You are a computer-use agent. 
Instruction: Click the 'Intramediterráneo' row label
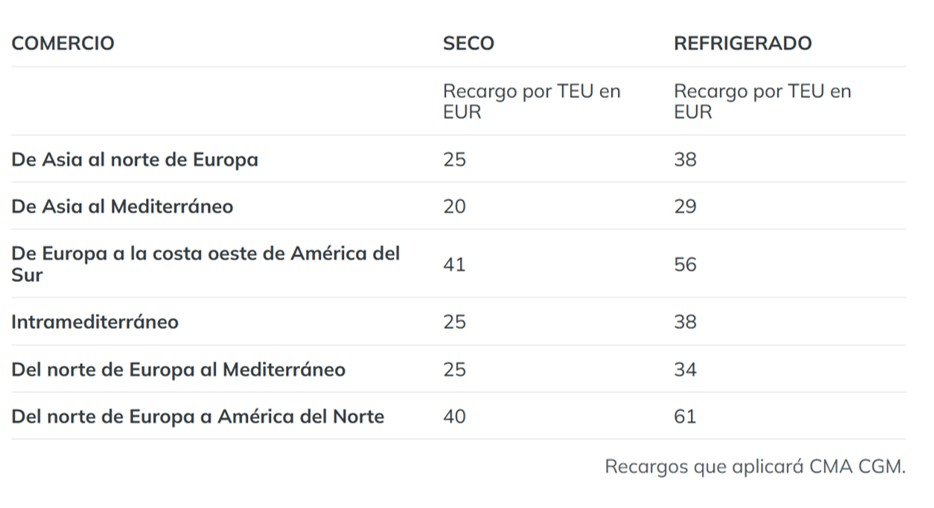coord(95,322)
